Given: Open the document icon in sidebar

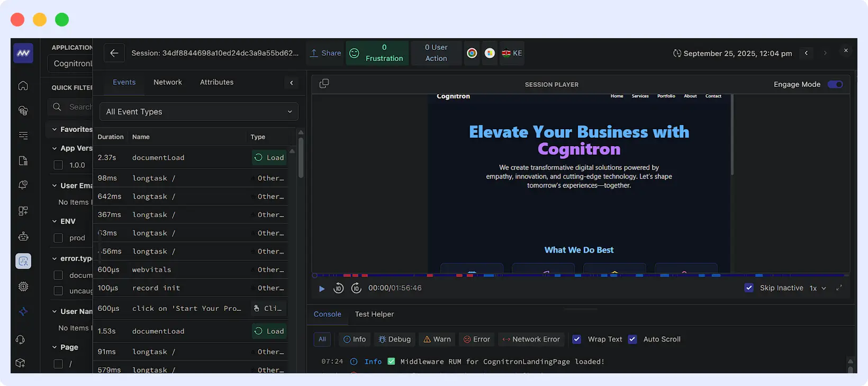Looking at the screenshot, I should (23, 160).
